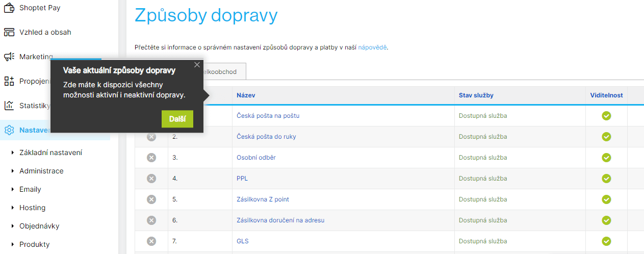Click the Marketing megaphone icon
Screen dimensions: 644x254
tap(9, 57)
